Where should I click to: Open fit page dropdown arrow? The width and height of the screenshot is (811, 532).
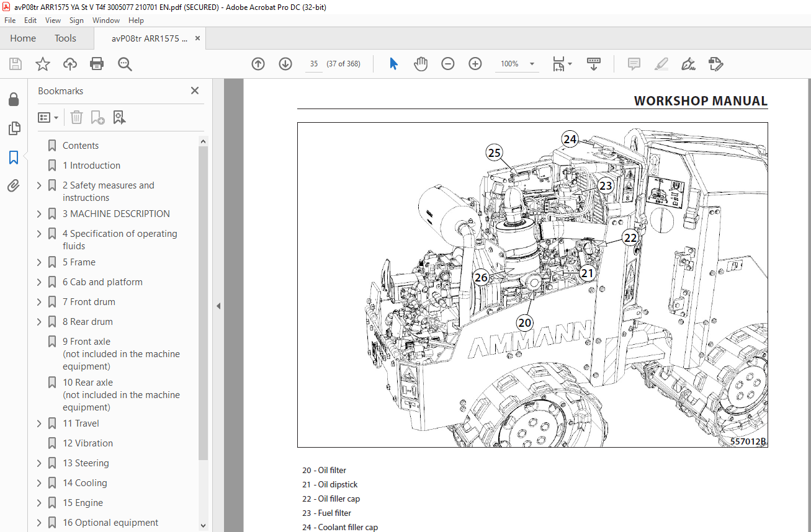tap(570, 64)
